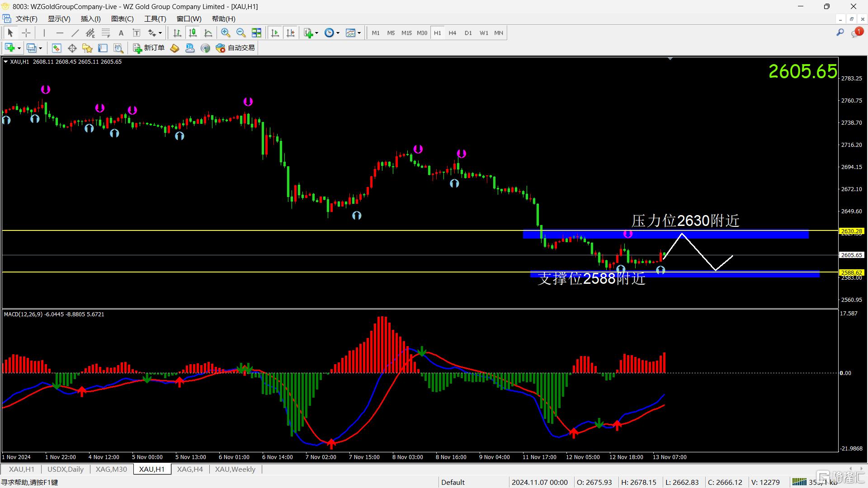868x488 pixels.
Task: Switch chart to bar chart mode
Action: 177,33
